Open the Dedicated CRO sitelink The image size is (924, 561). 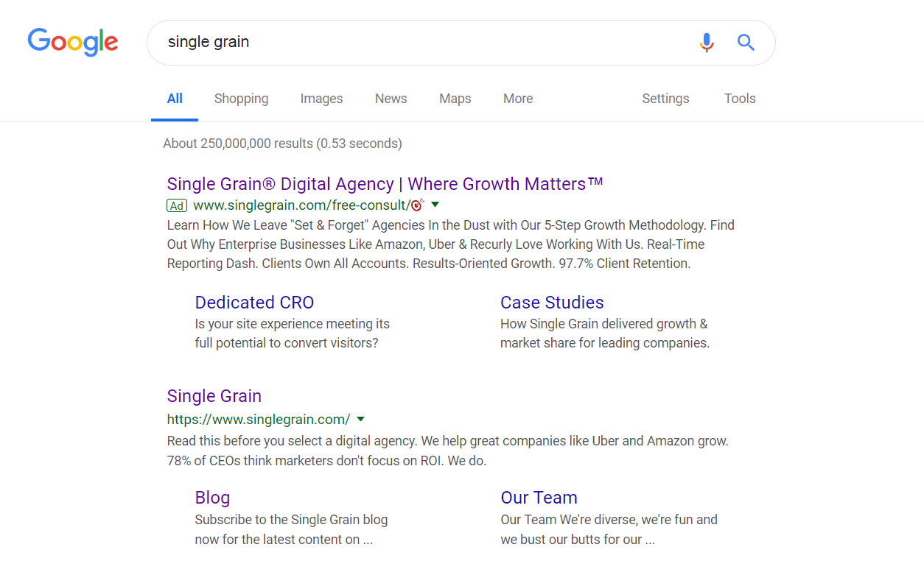254,303
